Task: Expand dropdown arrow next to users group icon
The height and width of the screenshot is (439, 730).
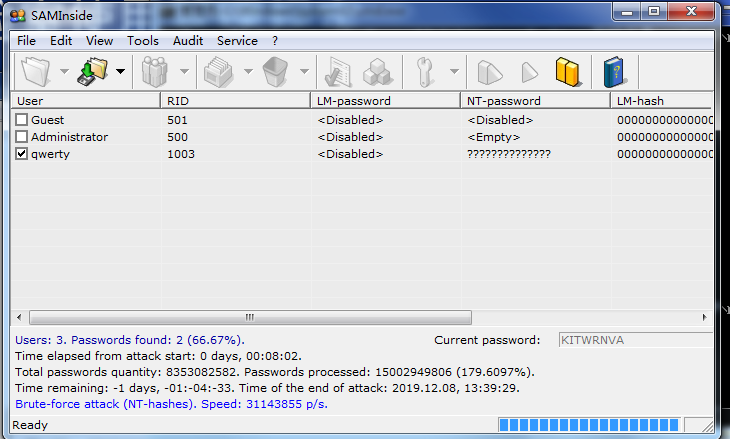Action: pyautogui.click(x=184, y=71)
